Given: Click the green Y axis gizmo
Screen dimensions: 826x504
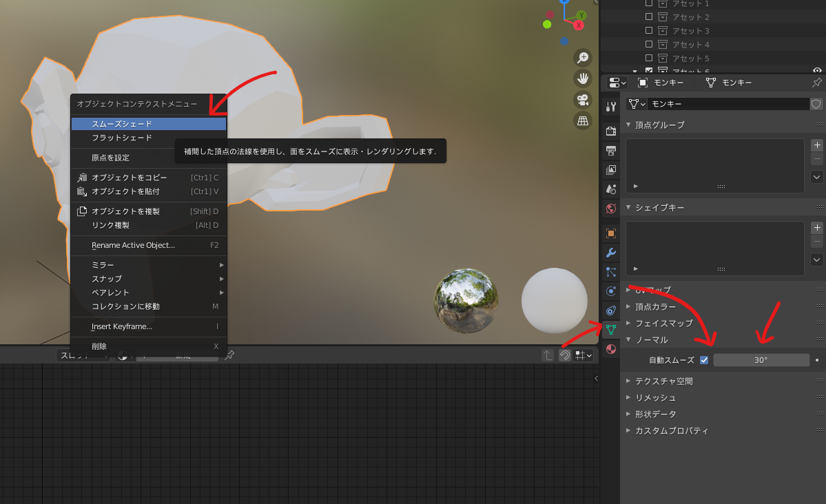Looking at the screenshot, I should 581,15.
